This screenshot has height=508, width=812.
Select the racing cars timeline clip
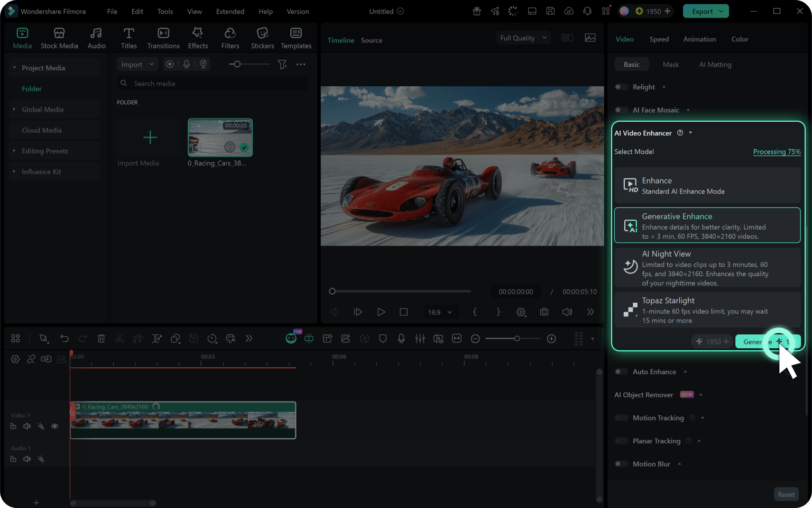(183, 420)
